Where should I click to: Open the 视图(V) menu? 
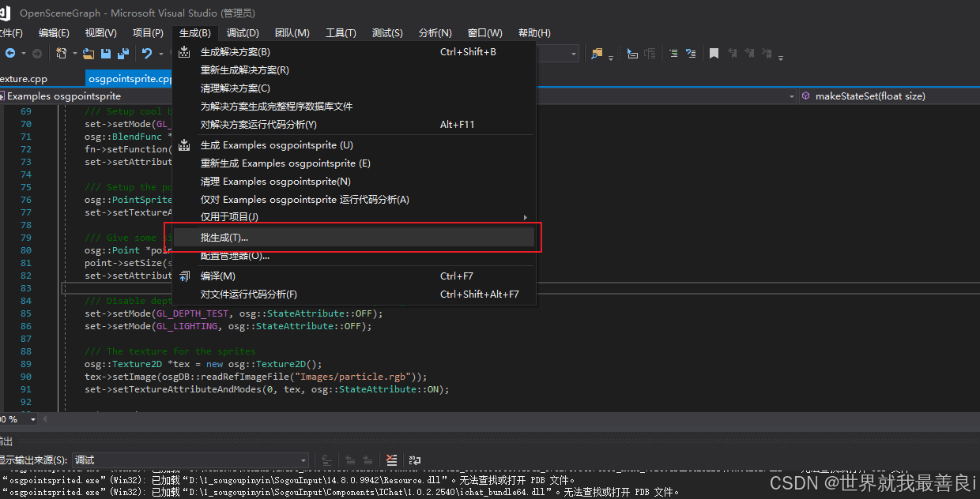(100, 33)
